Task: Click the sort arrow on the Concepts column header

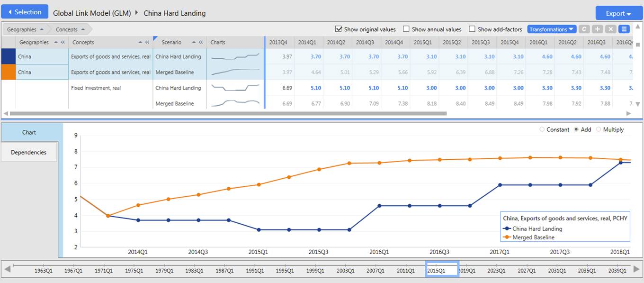Action: (140, 42)
